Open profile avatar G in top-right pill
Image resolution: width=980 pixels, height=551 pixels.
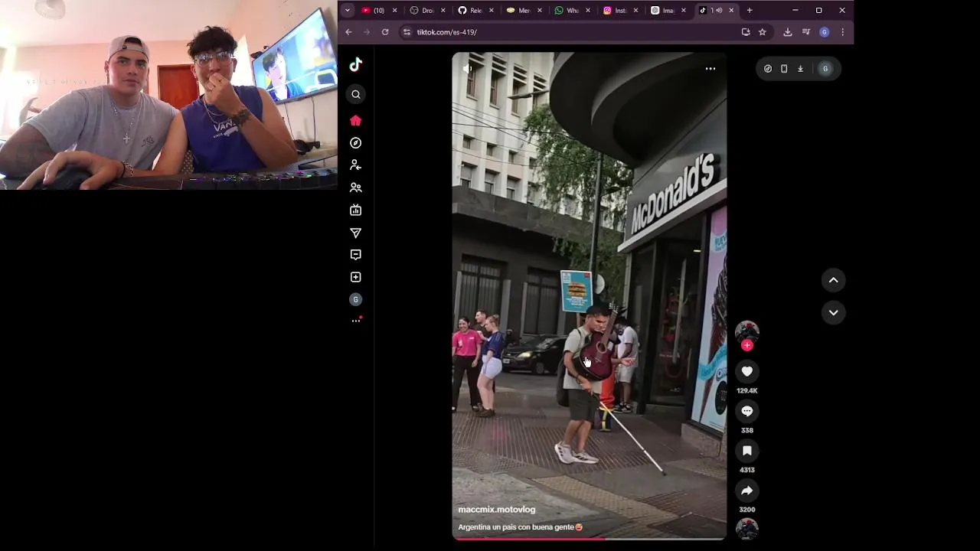(x=825, y=69)
